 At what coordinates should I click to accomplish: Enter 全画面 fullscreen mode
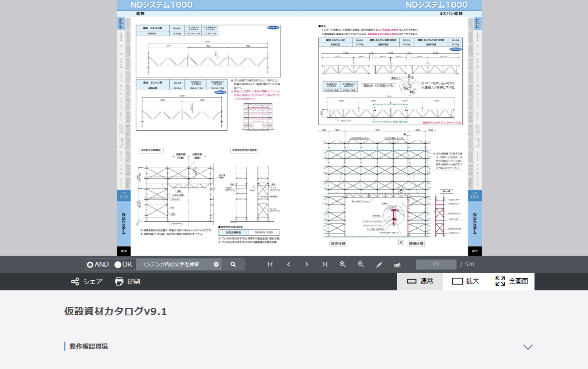[x=511, y=281]
